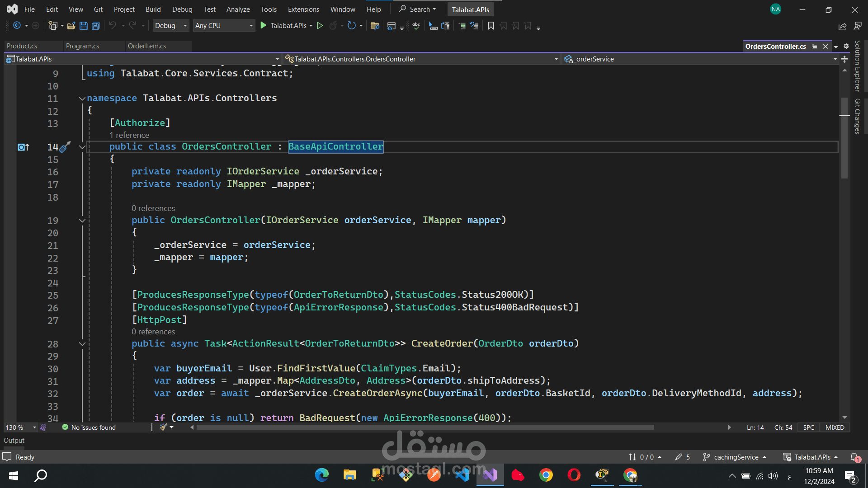Open Microsoft Edge from the taskbar
The height and width of the screenshot is (488, 868).
coord(322,475)
